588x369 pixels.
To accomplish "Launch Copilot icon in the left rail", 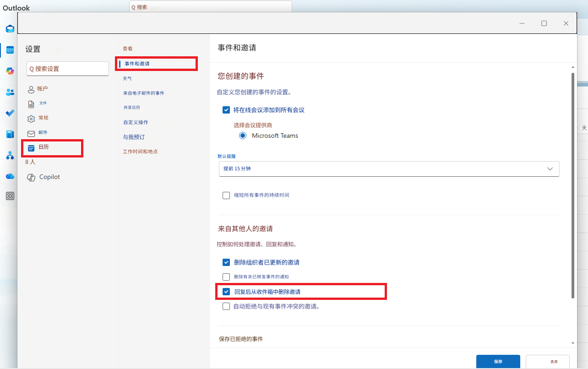I will point(10,71).
